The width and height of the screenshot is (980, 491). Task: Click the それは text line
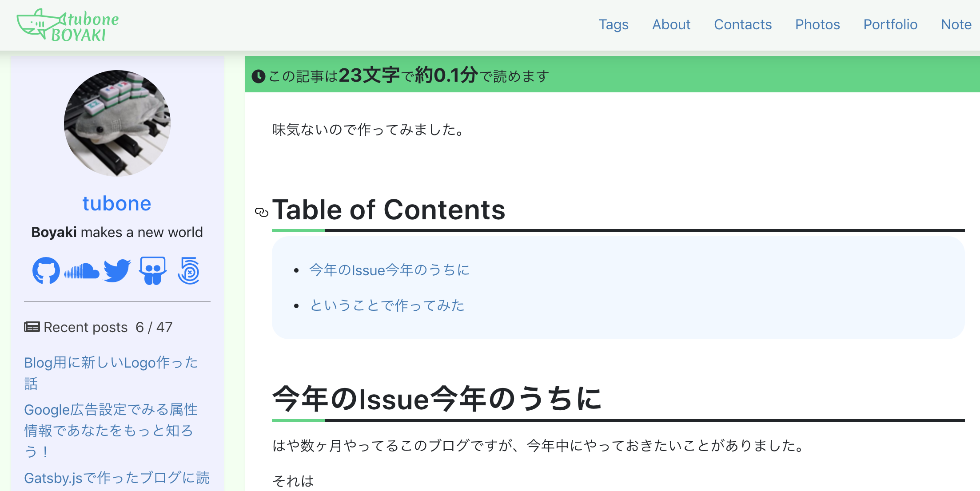point(293,481)
